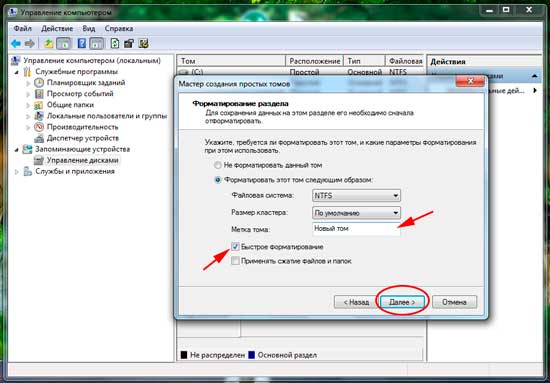Toggle the Show/Hide action pane toolbar icon
This screenshot has width=550, height=383.
pyautogui.click(x=96, y=43)
